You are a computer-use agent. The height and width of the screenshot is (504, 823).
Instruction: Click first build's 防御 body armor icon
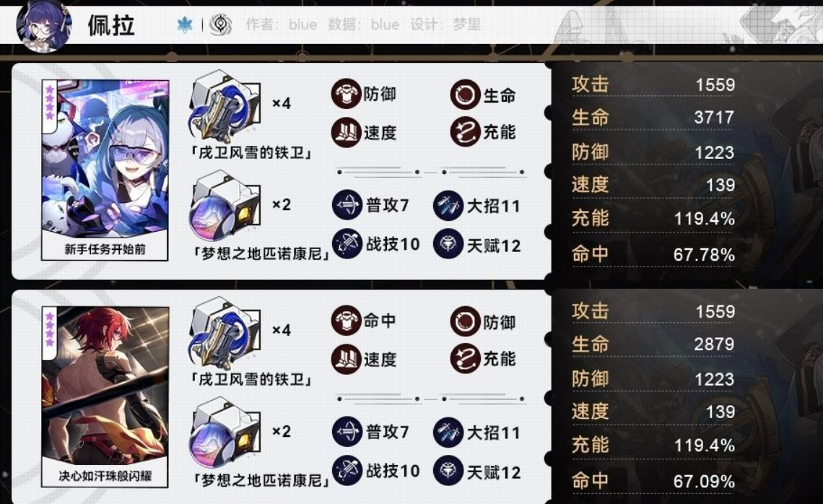click(346, 93)
